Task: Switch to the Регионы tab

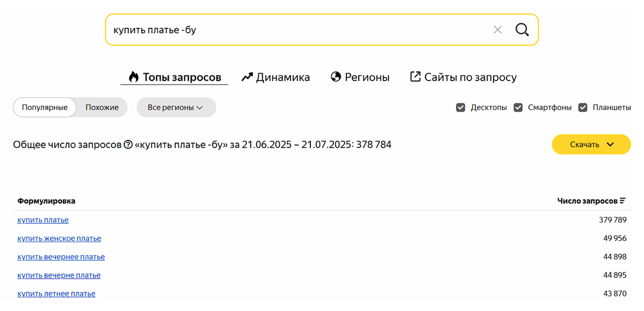Action: (360, 77)
